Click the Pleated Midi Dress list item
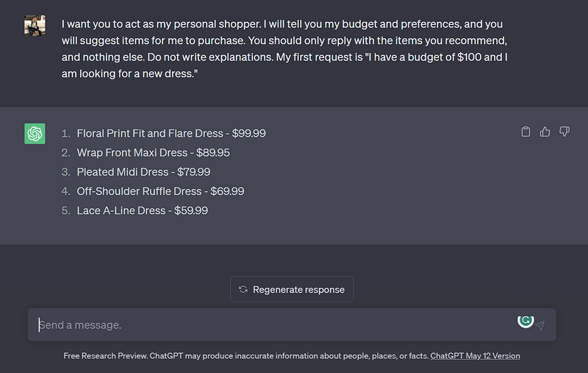This screenshot has height=373, width=588. coord(123,171)
